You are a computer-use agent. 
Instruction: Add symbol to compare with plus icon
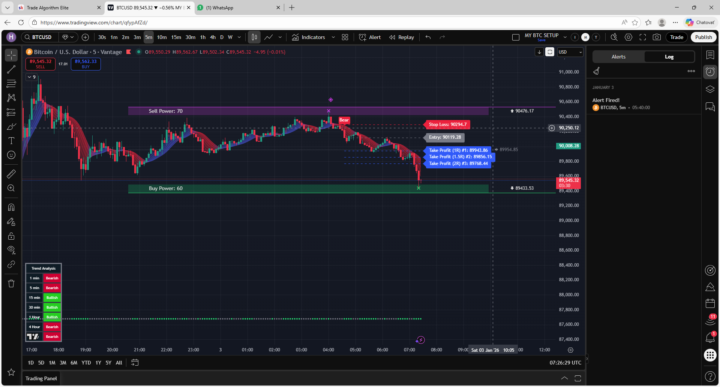85,37
